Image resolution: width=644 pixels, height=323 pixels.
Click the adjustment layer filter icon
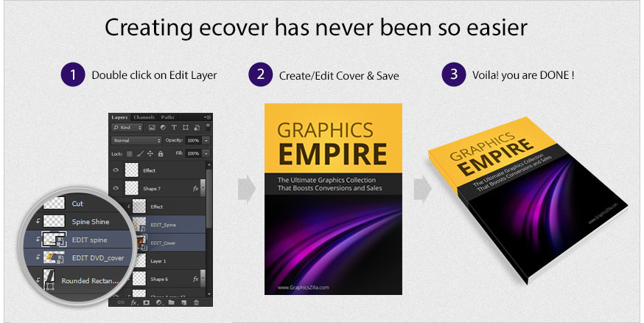(162, 128)
